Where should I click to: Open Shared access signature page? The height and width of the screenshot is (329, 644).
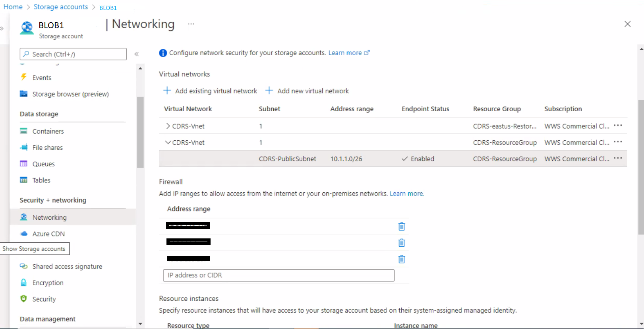[67, 266]
